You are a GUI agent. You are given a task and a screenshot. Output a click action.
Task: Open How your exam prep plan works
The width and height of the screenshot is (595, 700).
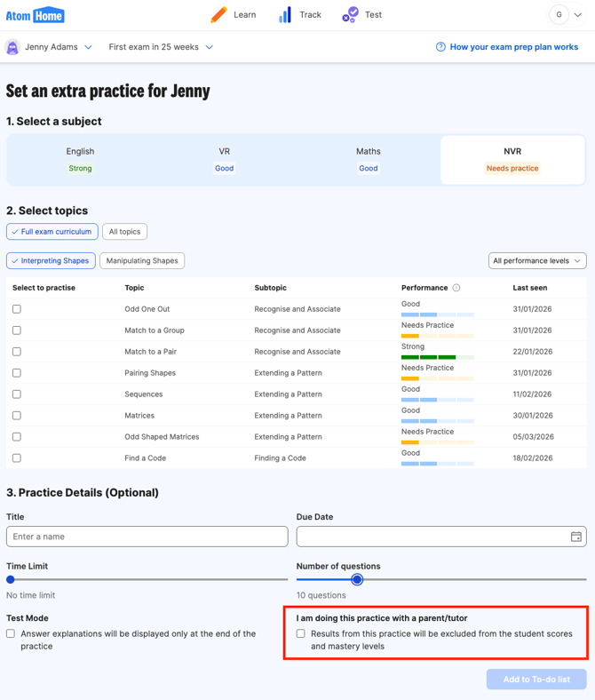[513, 47]
